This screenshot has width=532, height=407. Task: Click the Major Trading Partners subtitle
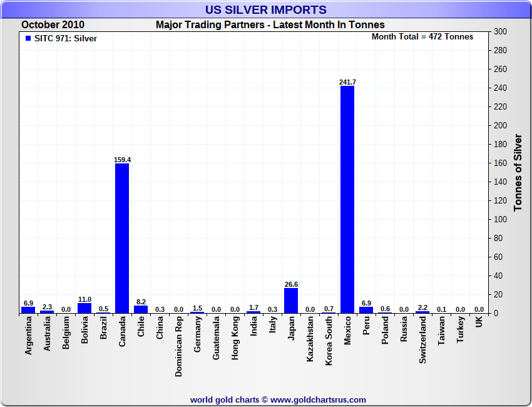[270, 25]
